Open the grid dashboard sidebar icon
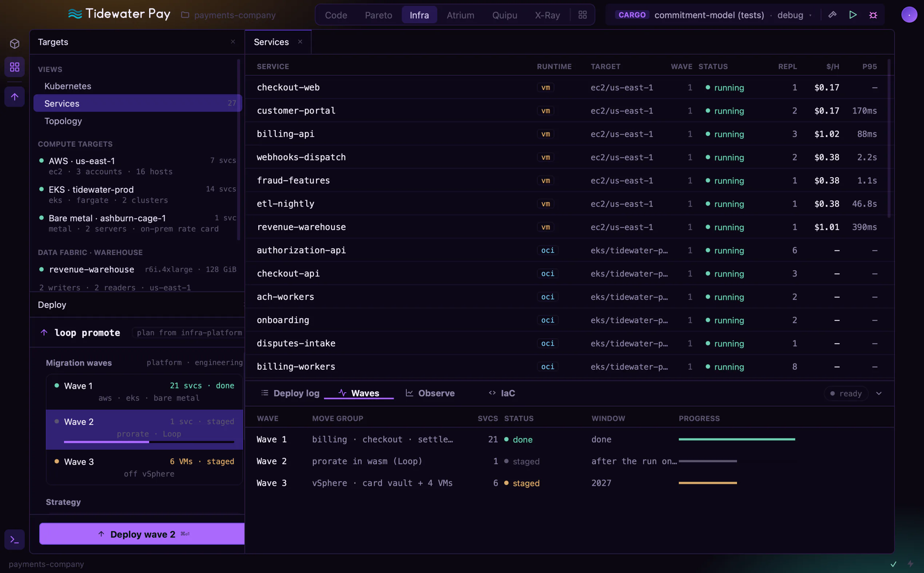Viewport: 924px width, 573px height. pos(15,67)
